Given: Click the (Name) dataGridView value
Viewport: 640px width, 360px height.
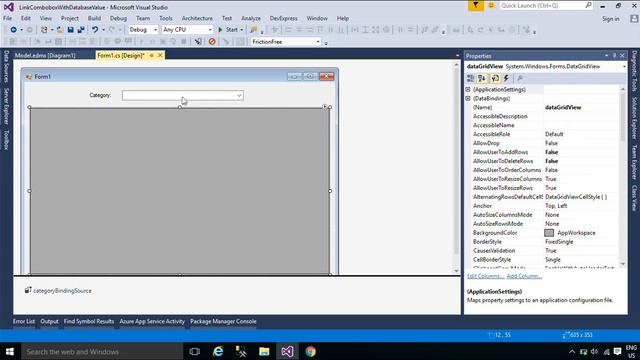Looking at the screenshot, I should (563, 107).
